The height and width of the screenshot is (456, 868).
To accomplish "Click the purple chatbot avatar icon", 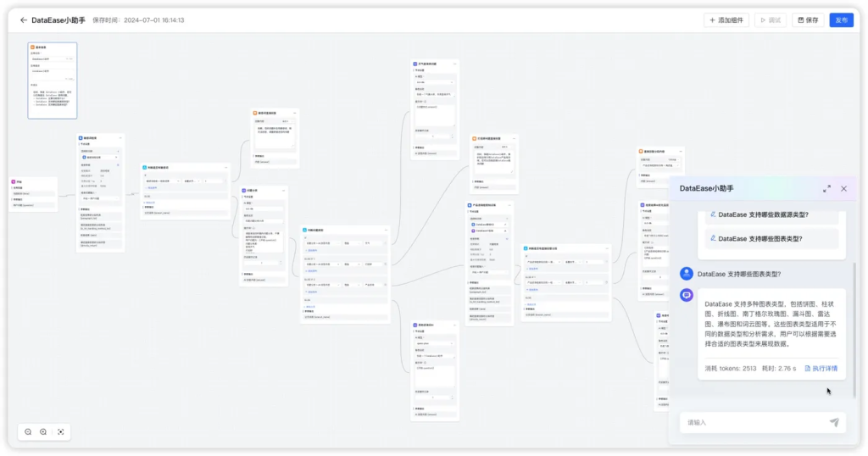I will pyautogui.click(x=687, y=295).
